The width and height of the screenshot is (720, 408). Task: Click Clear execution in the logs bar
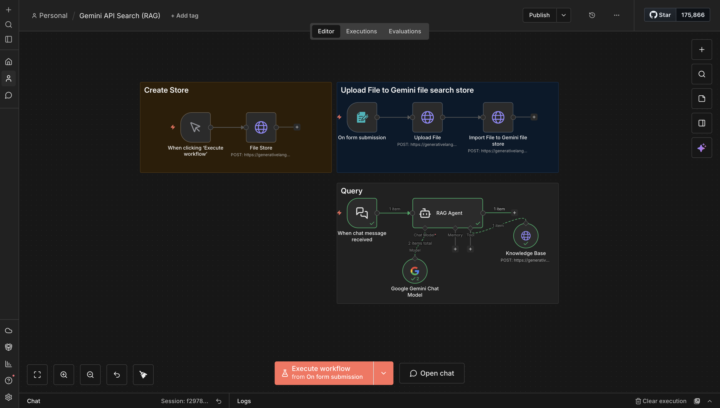[661, 401]
